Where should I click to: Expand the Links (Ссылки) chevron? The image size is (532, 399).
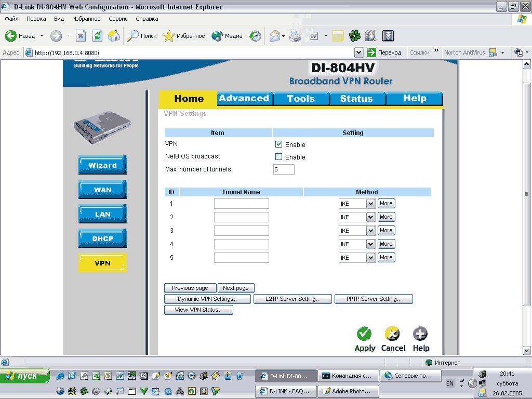point(436,50)
